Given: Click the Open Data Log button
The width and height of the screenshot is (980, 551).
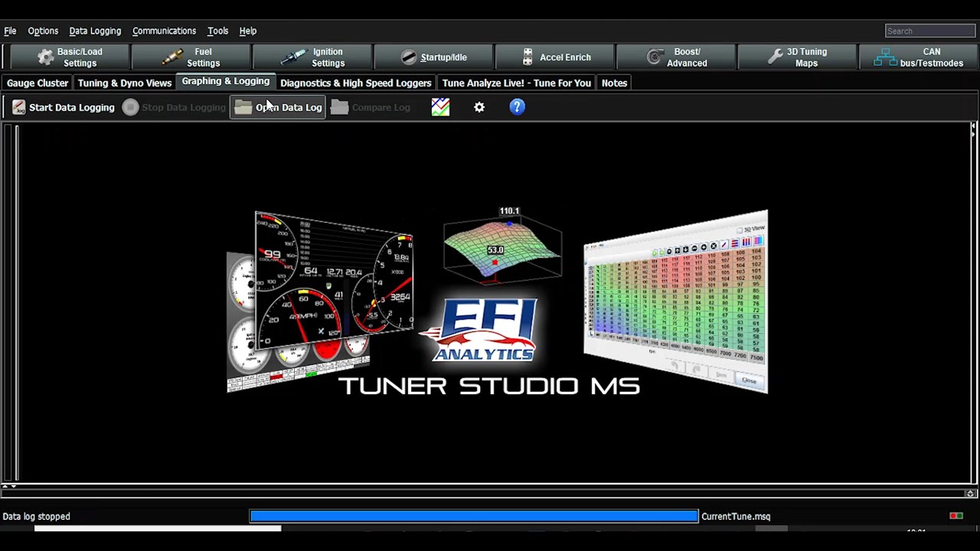Looking at the screenshot, I should [x=278, y=107].
